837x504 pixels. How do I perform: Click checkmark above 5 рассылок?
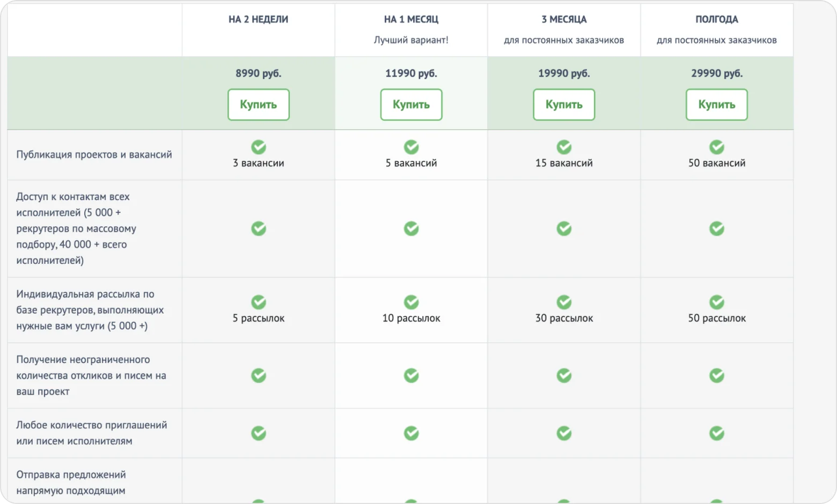[259, 302]
